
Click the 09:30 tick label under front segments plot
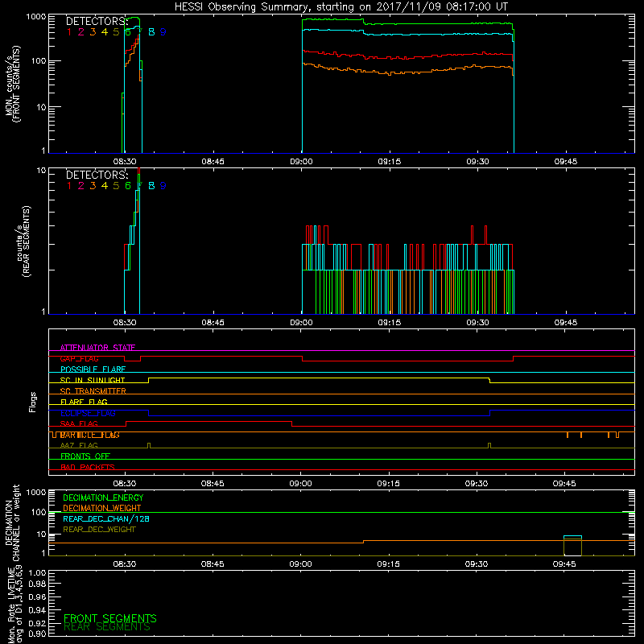click(x=477, y=162)
